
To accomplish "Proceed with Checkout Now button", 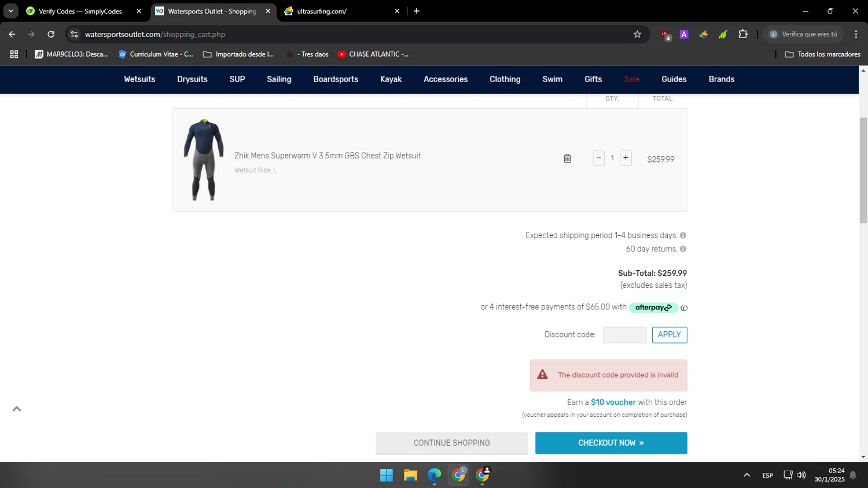I will [611, 443].
